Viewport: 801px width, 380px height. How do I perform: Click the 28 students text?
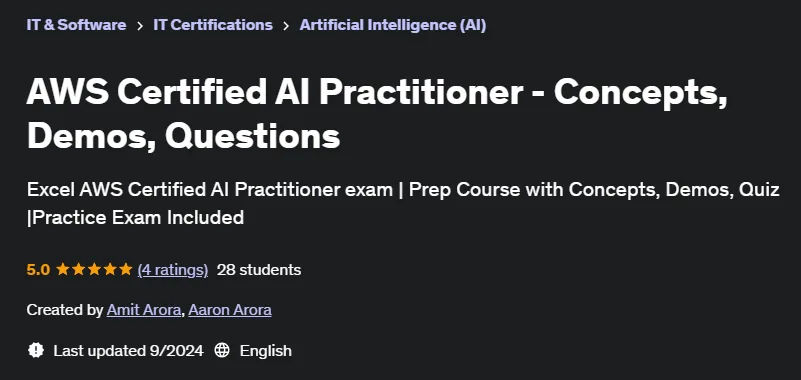(x=259, y=270)
